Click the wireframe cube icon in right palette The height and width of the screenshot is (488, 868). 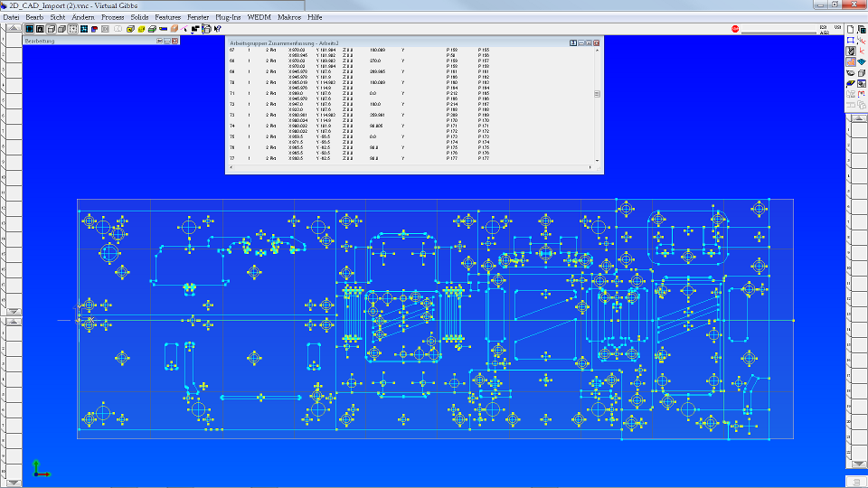point(862,73)
